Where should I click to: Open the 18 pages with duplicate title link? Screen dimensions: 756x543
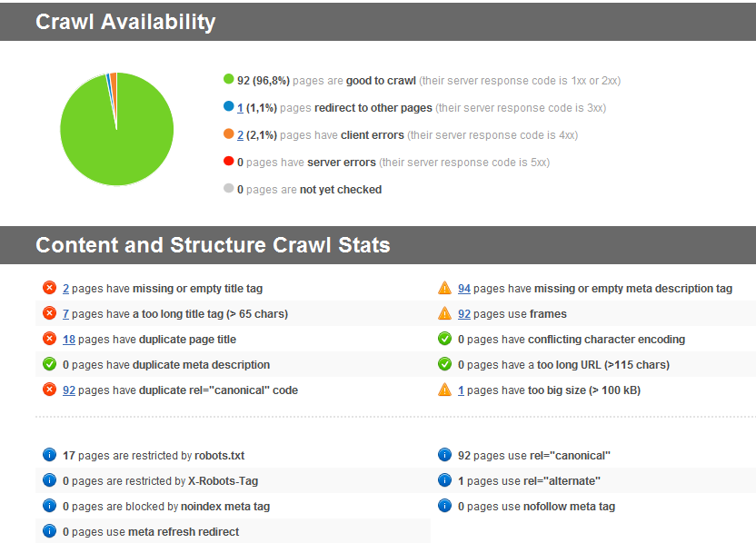69,340
